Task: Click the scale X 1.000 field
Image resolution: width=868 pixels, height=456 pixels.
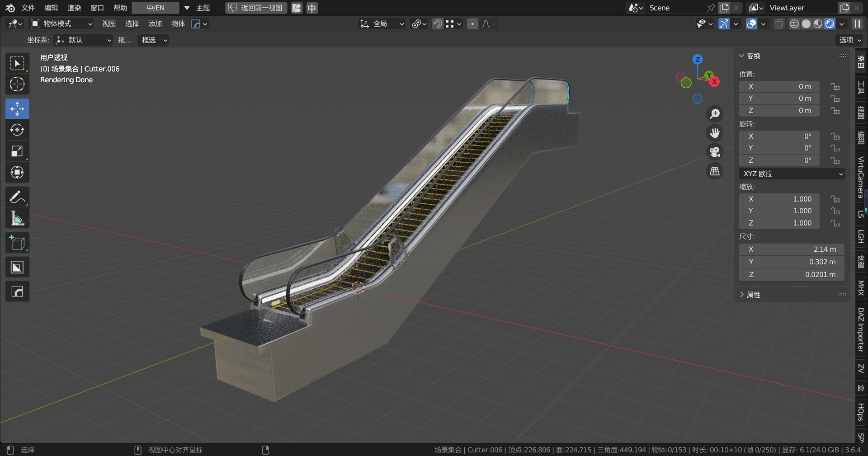Action: 779,199
